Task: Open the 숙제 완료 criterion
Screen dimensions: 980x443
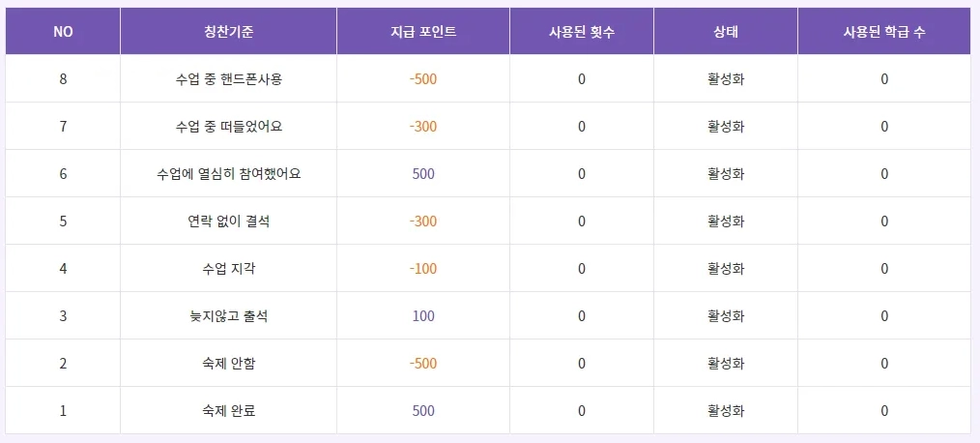Action: (x=229, y=411)
